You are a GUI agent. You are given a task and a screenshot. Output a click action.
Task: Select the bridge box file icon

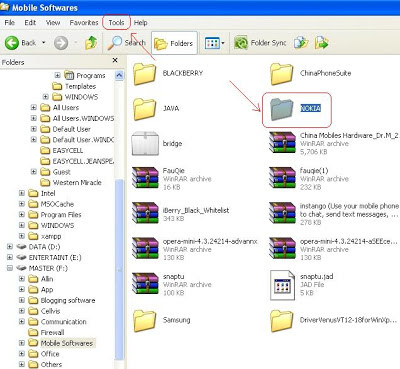[x=145, y=144]
